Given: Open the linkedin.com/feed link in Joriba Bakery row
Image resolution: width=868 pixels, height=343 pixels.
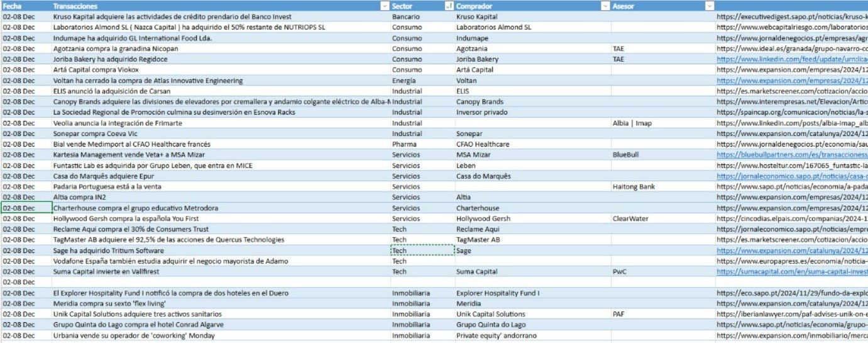Looking at the screenshot, I should (792, 59).
